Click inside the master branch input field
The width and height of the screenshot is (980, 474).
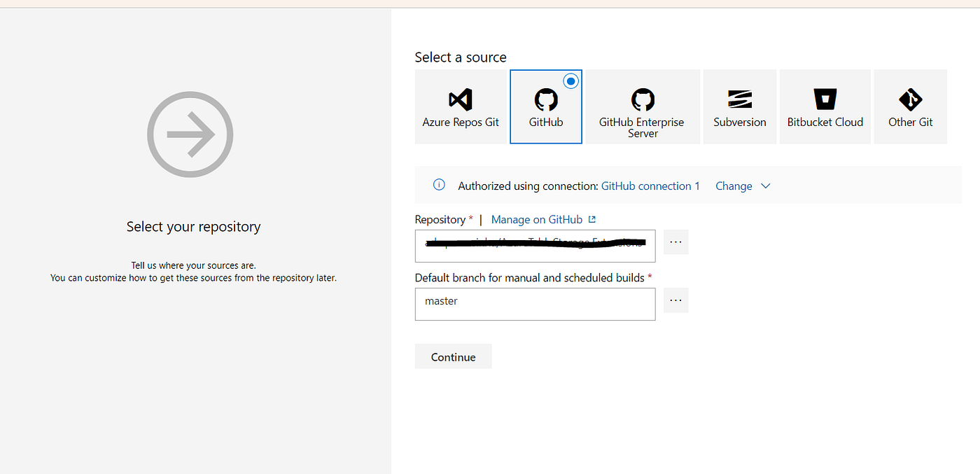[x=535, y=304]
